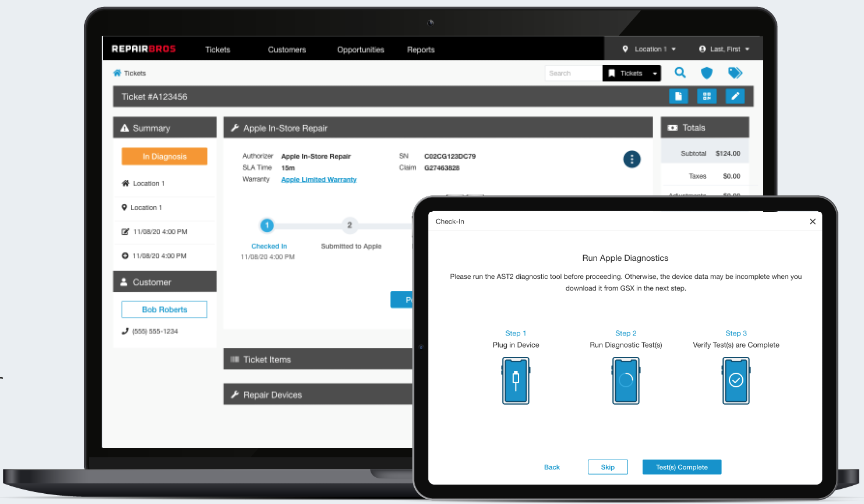Click the Skip button in Check-In dialog

pyautogui.click(x=608, y=467)
